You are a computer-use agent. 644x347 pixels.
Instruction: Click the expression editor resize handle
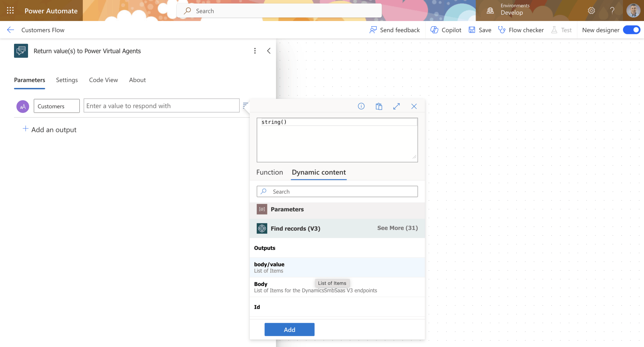point(415,157)
